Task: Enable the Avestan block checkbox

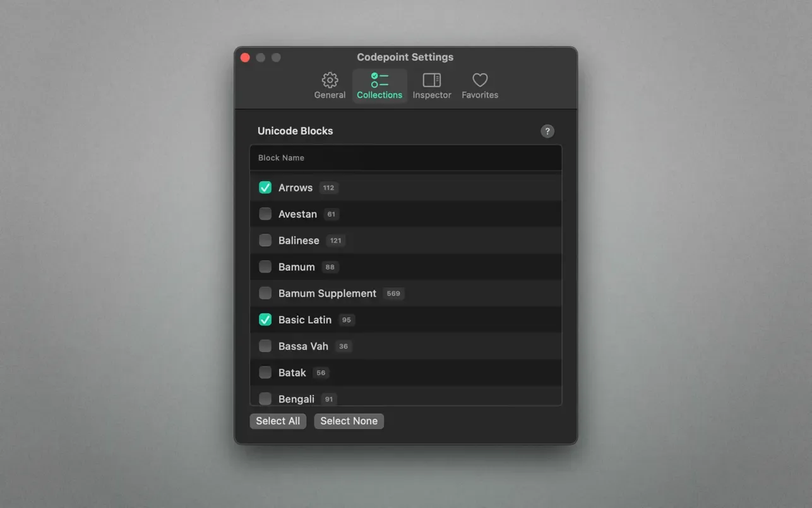Action: (265, 214)
